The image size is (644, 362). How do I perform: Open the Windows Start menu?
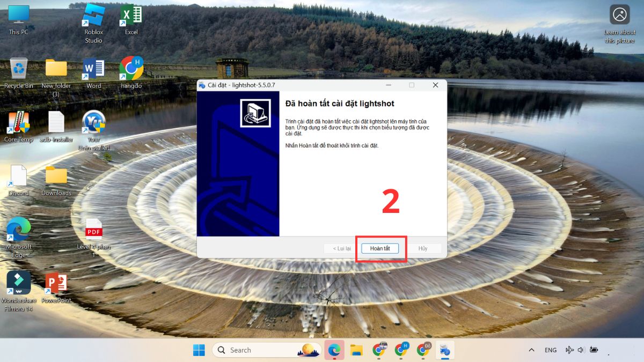(x=199, y=350)
